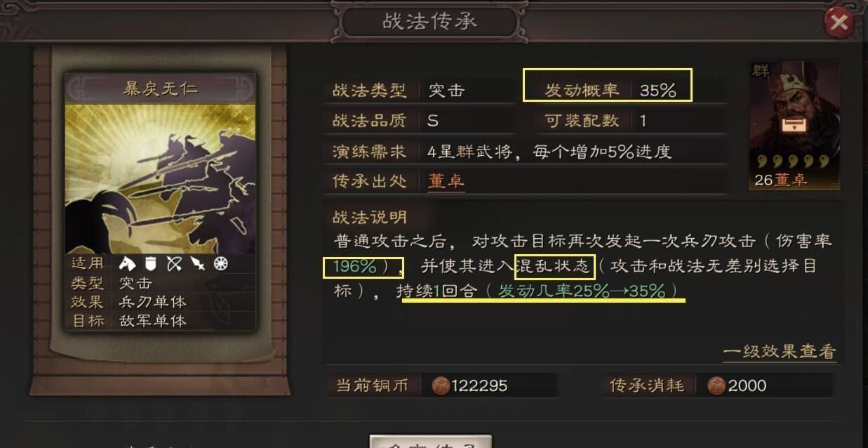Screen dimensions: 868x448
Task: Click the 暴戾无仁 skill card artwork
Action: click(161, 178)
